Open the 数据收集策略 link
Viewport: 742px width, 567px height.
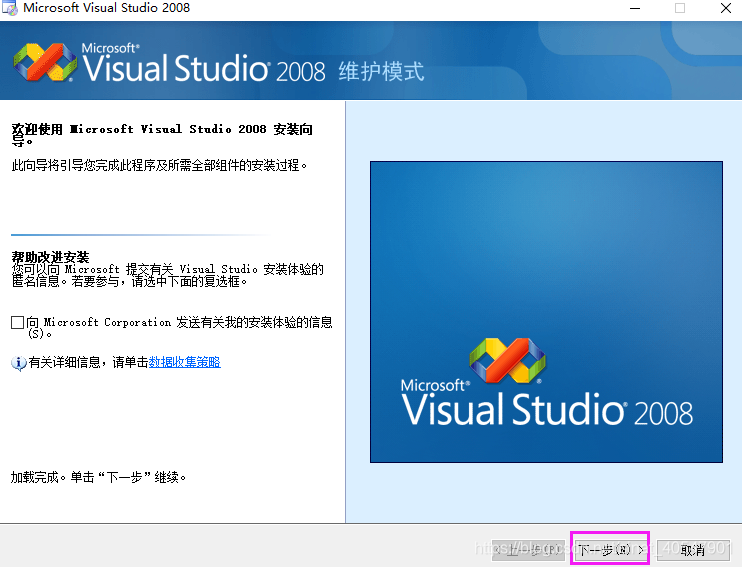pos(185,362)
